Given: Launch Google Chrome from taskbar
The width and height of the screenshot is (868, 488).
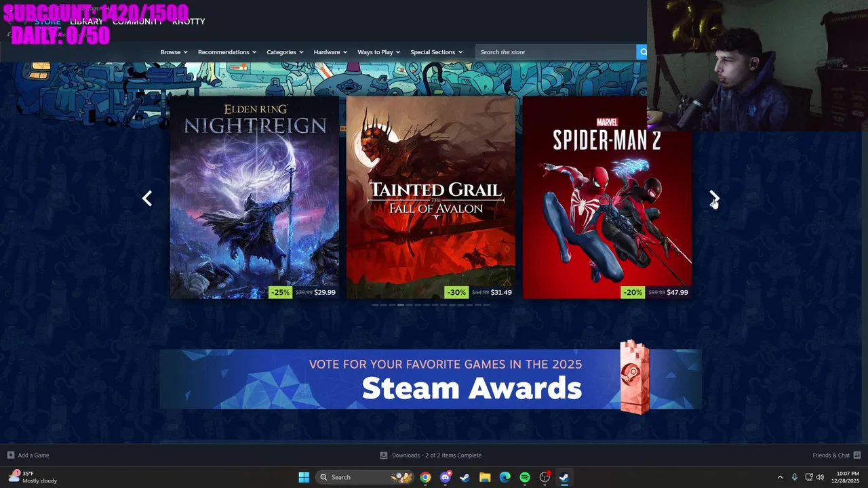Looking at the screenshot, I should 425,477.
